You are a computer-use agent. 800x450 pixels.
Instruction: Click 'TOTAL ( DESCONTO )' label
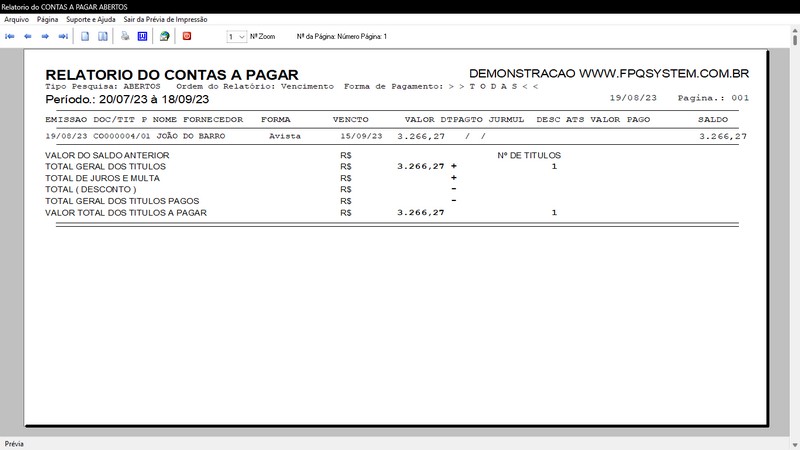coord(91,189)
